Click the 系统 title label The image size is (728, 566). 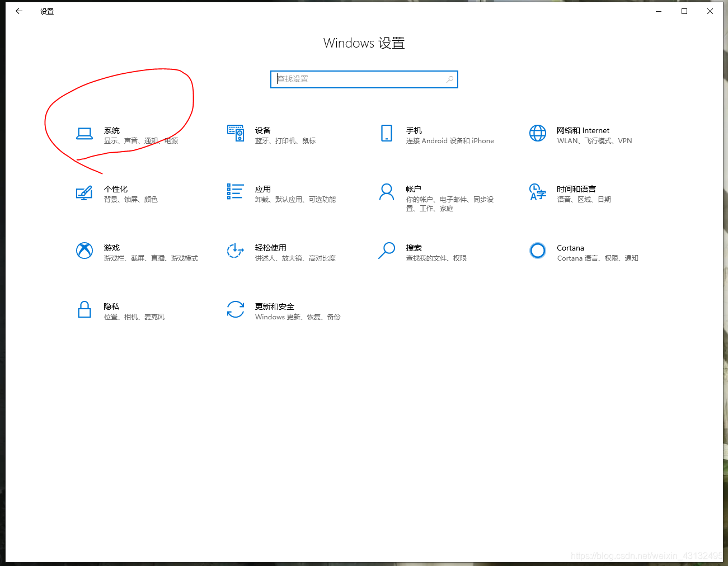112,130
